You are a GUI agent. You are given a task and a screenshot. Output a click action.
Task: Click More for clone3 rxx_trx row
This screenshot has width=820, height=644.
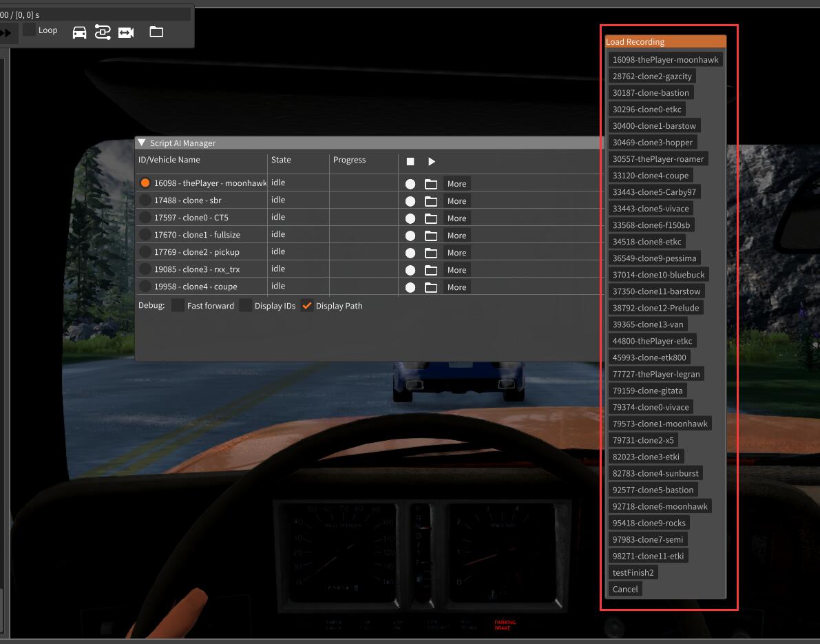tap(456, 270)
